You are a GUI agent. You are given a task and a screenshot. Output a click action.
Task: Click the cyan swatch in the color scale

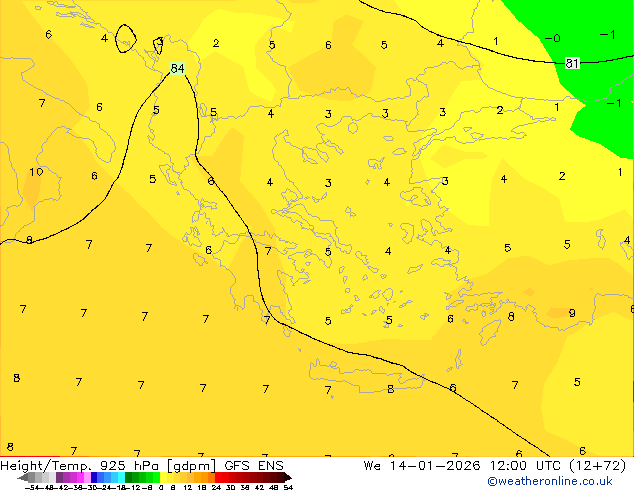pyautogui.click(x=121, y=477)
